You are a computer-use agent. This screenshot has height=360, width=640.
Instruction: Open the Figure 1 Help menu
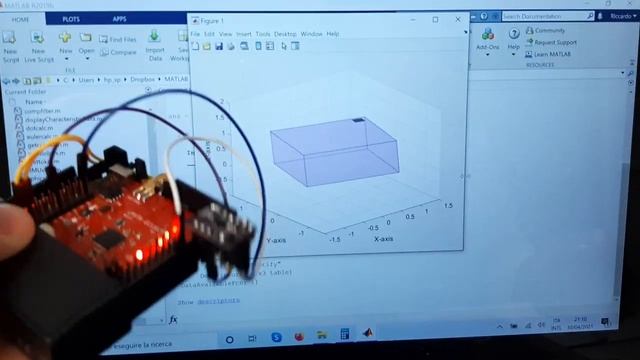333,34
